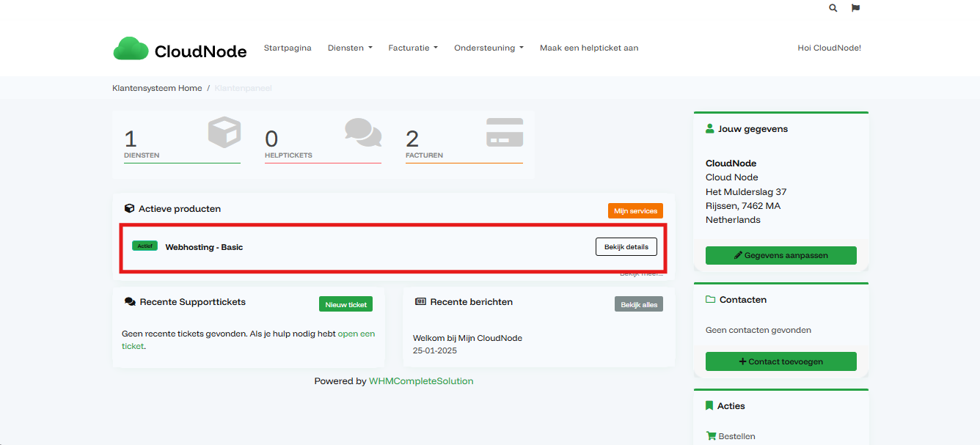Click the box icon on the Diensten tile
The image size is (980, 445).
click(224, 133)
